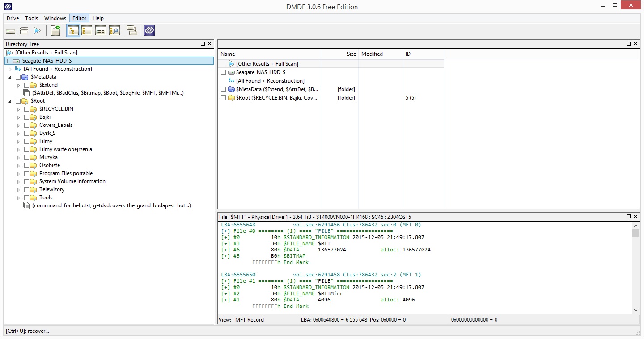Image resolution: width=644 pixels, height=339 pixels.
Task: Check the $Root checkbox in Directory Tree
Action: point(18,101)
